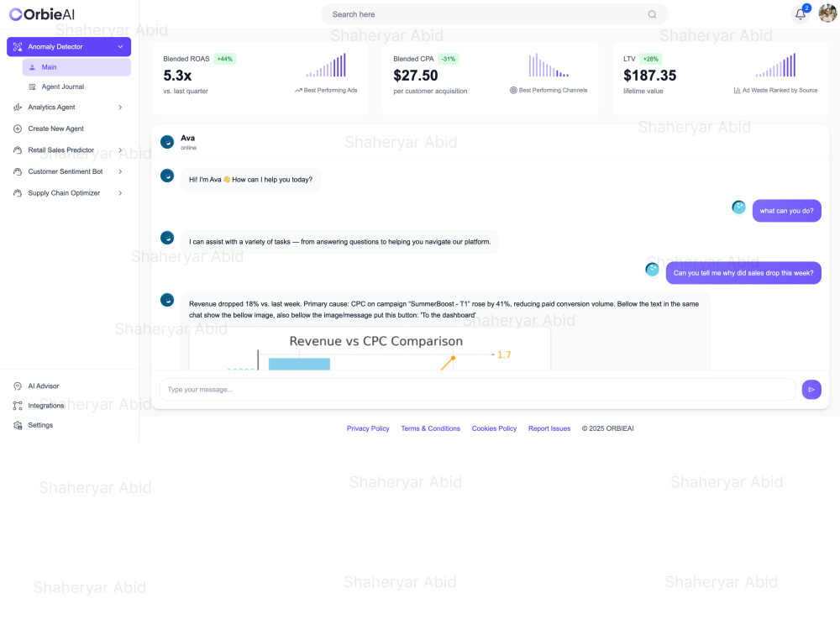This screenshot has width=840, height=630.
Task: Click the '5.3x' ROAS value
Action: pos(177,76)
